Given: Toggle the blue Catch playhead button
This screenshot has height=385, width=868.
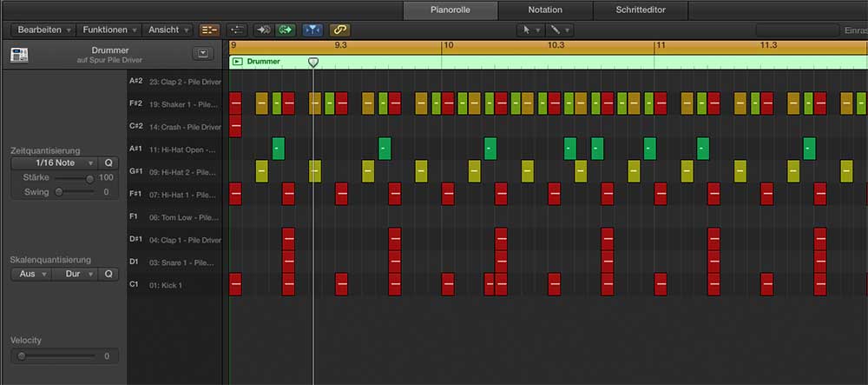Looking at the screenshot, I should (x=312, y=30).
